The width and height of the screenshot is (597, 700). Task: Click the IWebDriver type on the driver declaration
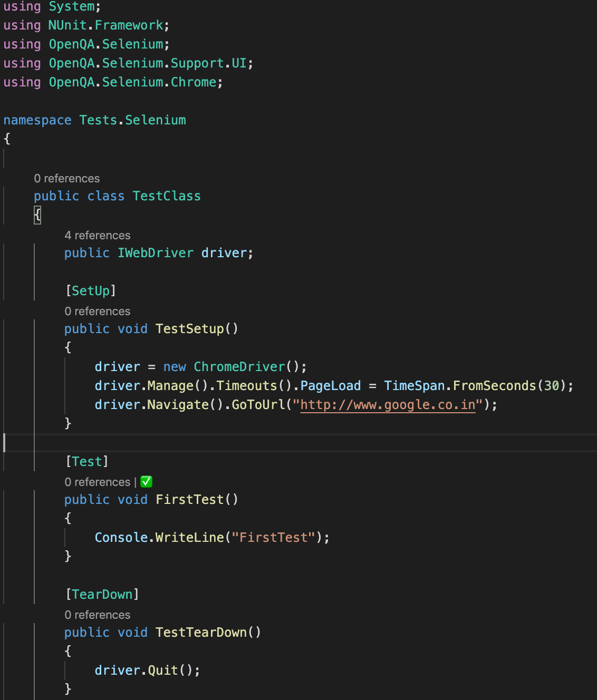(156, 252)
